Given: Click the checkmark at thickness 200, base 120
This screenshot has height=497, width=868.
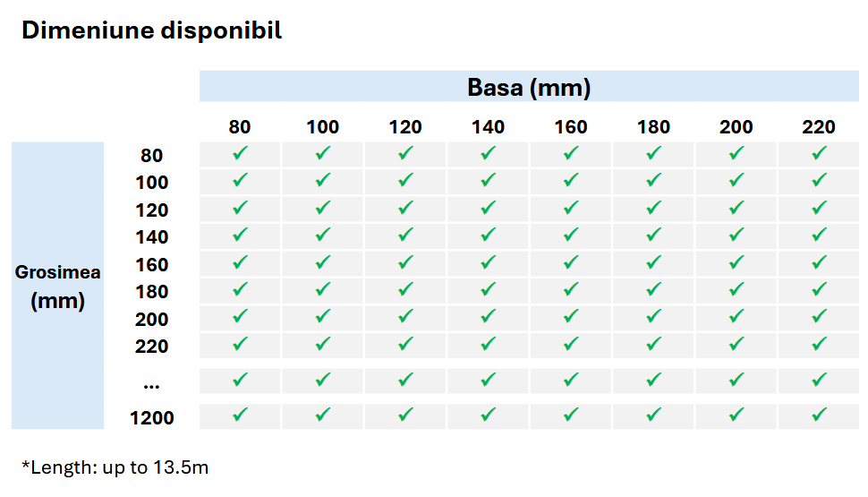Looking at the screenshot, I should tap(405, 318).
